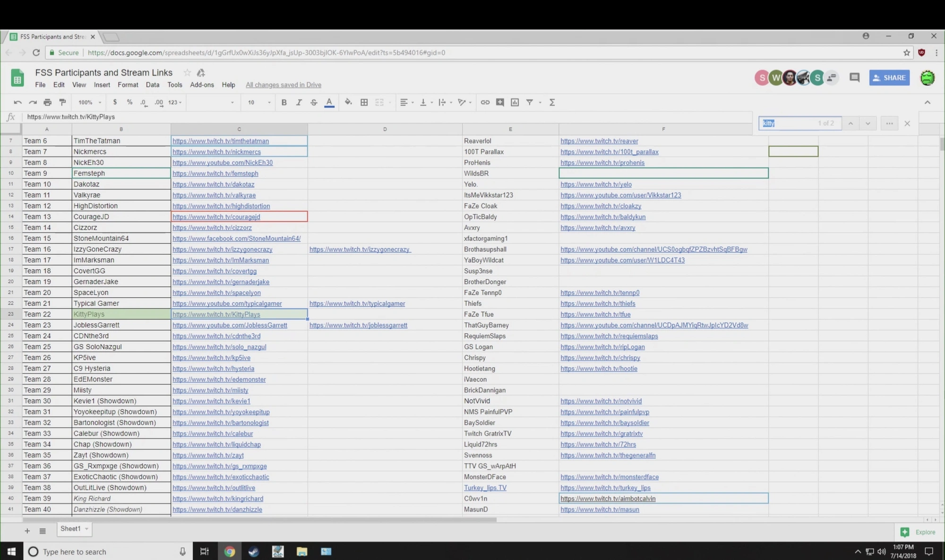The image size is (945, 560).
Task: Star the FSS Participants document
Action: point(187,72)
